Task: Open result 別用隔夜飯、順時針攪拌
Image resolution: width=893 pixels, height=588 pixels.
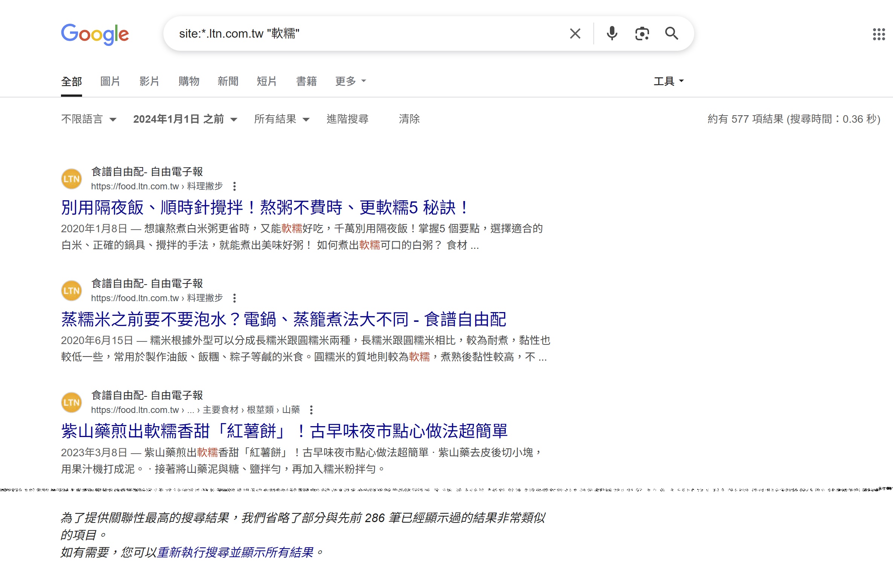Action: pyautogui.click(x=265, y=207)
